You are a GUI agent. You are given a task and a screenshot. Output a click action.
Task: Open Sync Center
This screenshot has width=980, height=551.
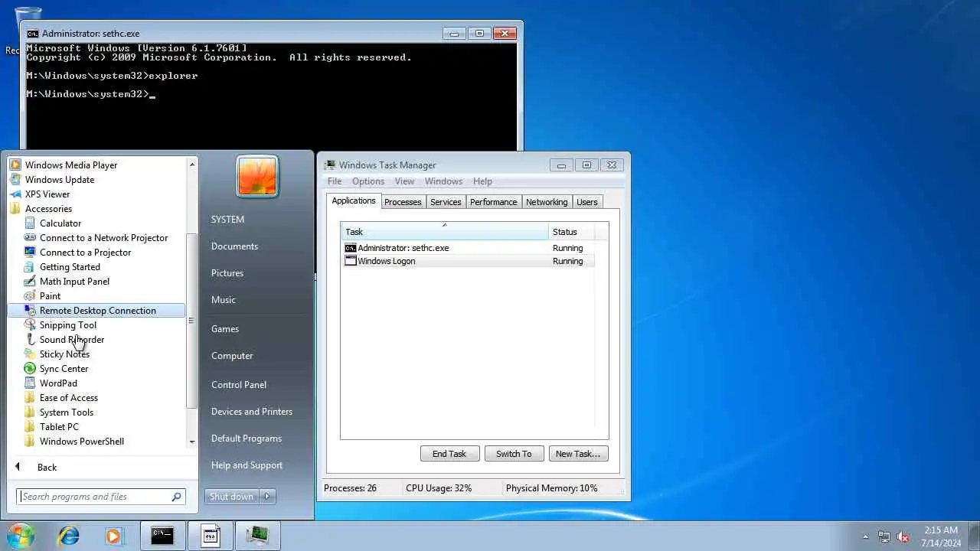pyautogui.click(x=64, y=368)
